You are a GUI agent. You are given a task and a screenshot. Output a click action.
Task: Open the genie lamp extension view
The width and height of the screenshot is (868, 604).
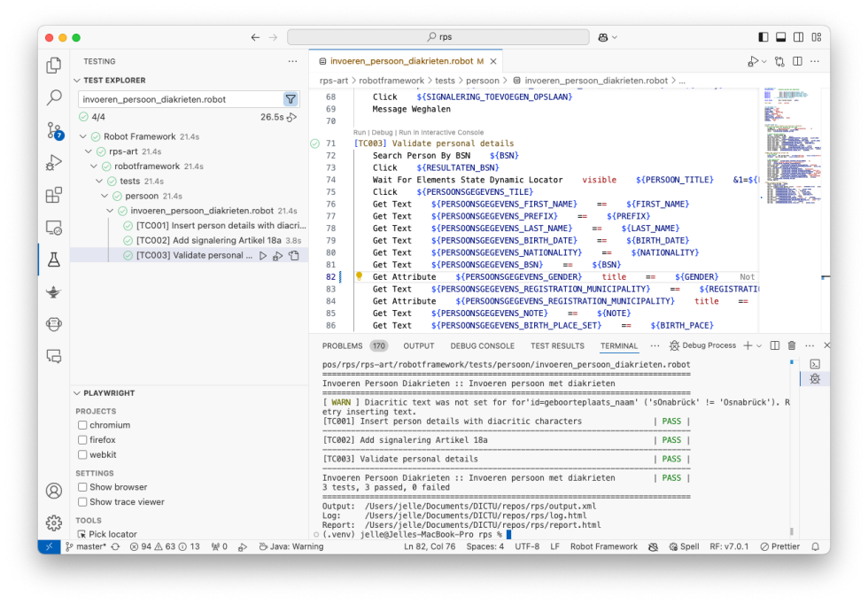54,291
